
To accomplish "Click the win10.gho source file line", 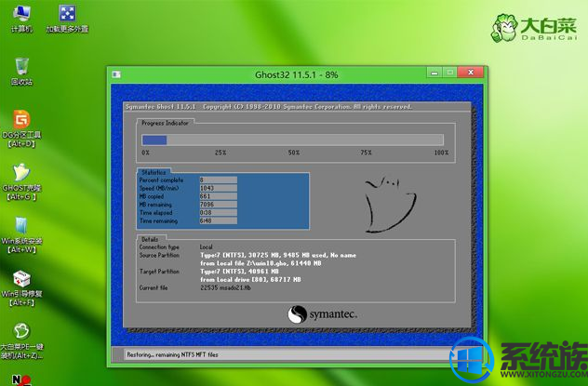I will 261,263.
